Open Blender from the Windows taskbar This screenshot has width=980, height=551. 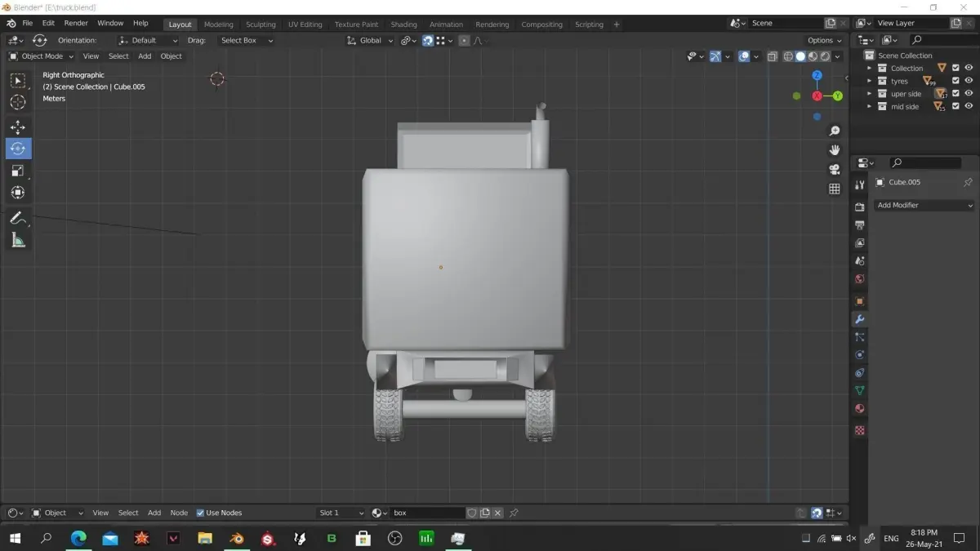pyautogui.click(x=237, y=539)
